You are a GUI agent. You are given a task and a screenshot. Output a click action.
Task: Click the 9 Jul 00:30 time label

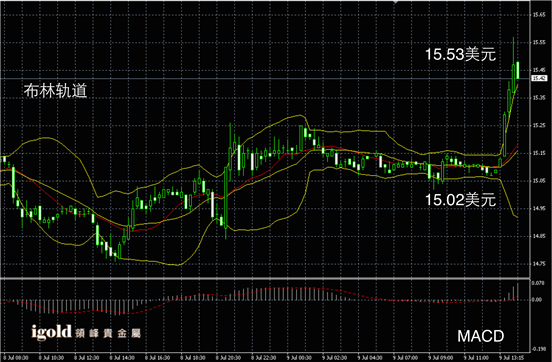(299, 358)
